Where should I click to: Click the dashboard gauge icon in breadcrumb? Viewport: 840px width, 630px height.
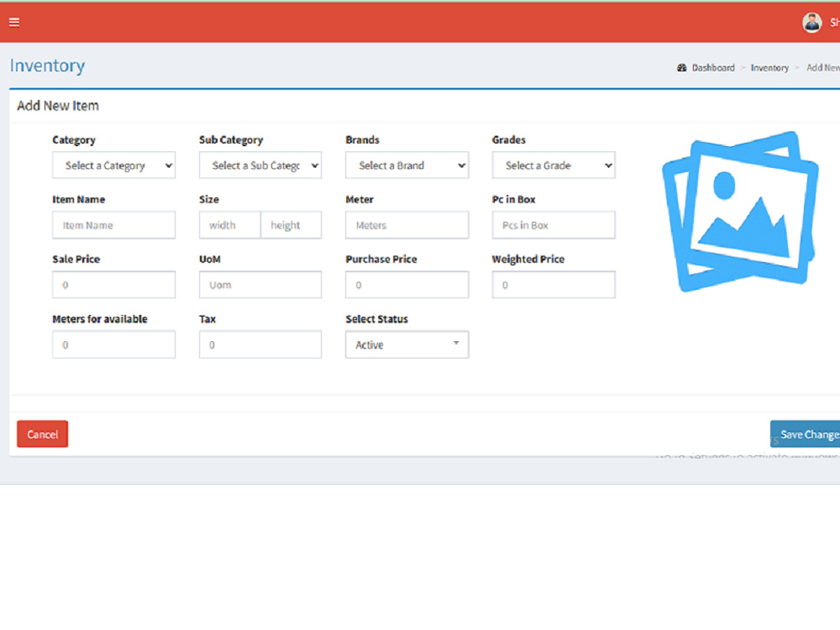click(x=681, y=68)
